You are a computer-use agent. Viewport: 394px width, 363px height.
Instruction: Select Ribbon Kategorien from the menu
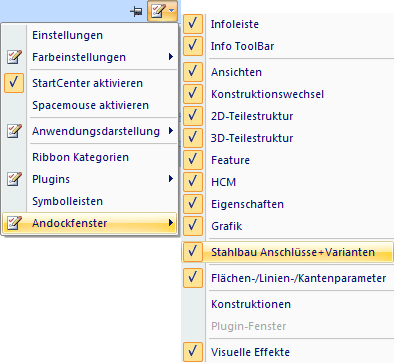pos(90,157)
